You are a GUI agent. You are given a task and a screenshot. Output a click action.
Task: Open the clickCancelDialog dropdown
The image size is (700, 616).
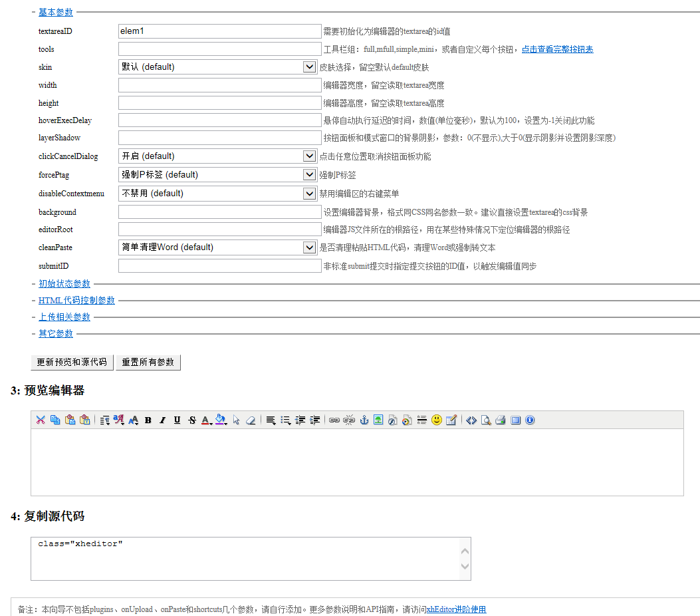[x=217, y=156]
